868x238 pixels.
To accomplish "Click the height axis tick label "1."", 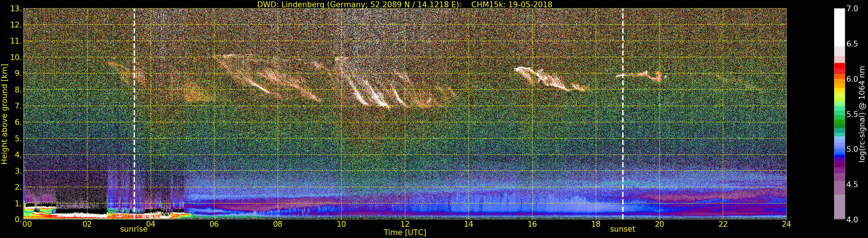I will coord(18,203).
